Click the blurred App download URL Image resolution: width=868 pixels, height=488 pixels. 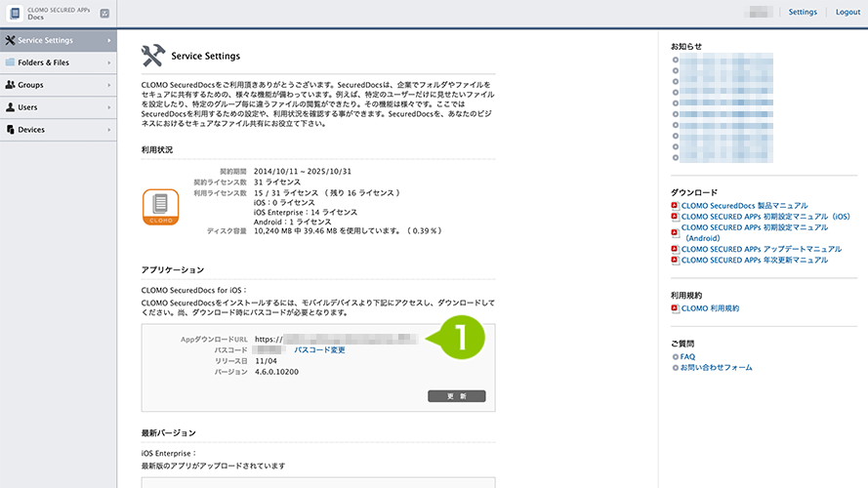[x=336, y=340]
